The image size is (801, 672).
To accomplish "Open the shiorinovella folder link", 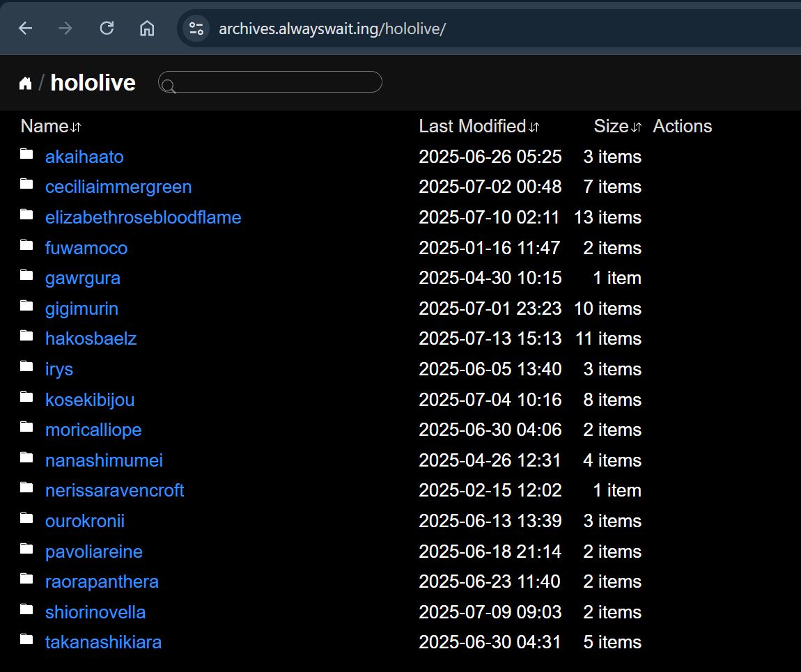I will (x=95, y=612).
